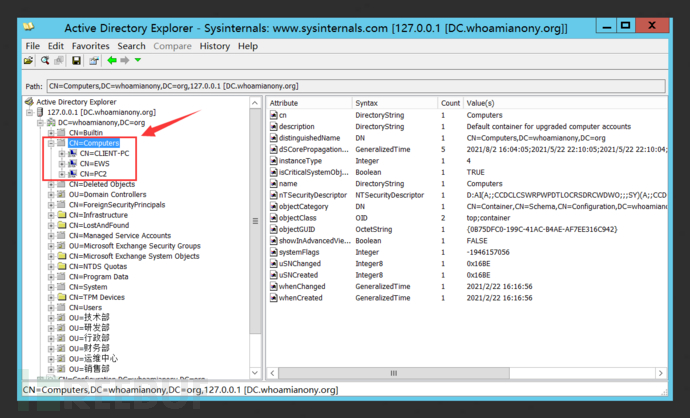Click the search container magnifier icon
The width and height of the screenshot is (690, 418).
click(44, 61)
